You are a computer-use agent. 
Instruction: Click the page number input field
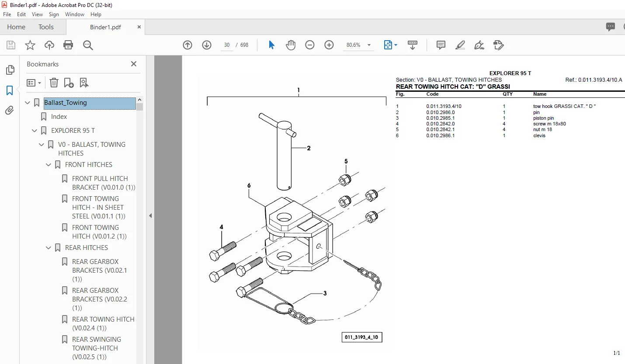pyautogui.click(x=227, y=45)
